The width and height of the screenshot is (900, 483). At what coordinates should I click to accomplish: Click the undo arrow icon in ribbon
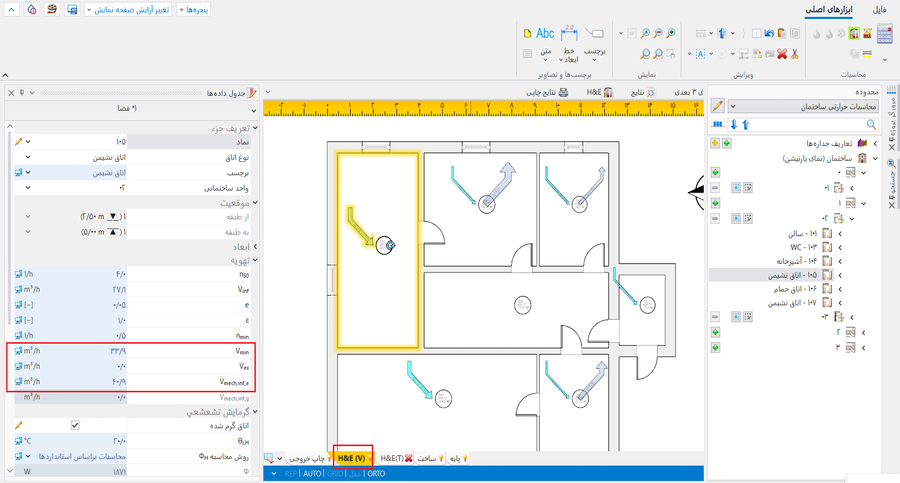click(768, 33)
